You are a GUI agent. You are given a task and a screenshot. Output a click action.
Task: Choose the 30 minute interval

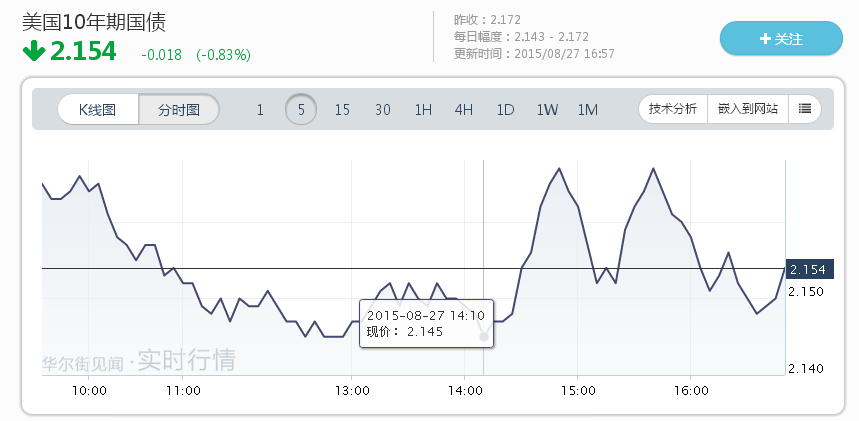pyautogui.click(x=383, y=110)
